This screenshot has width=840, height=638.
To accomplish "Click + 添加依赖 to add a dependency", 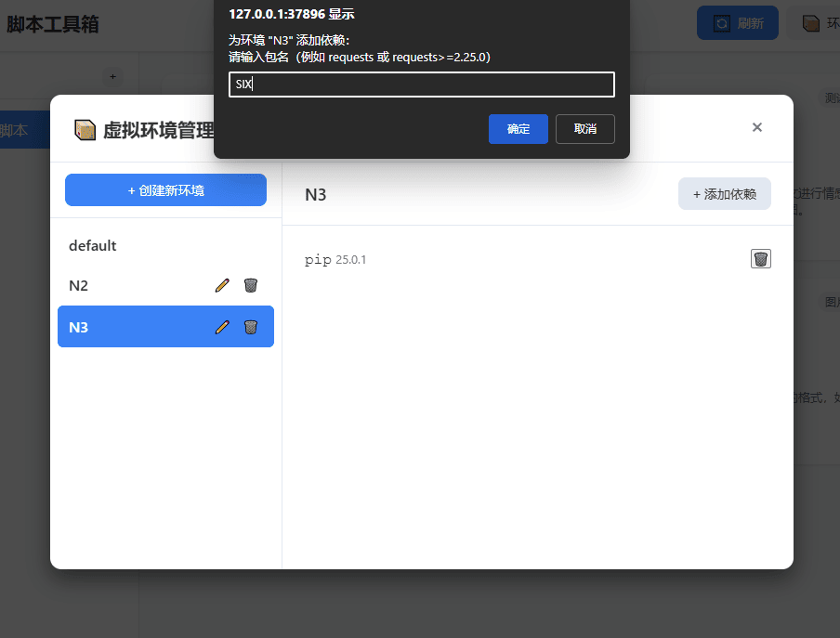I will pos(724,193).
